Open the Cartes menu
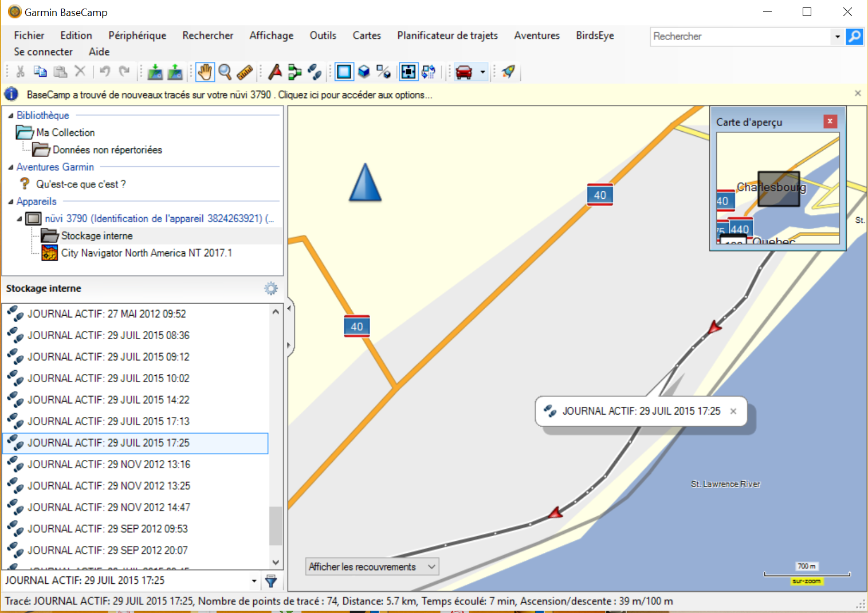This screenshot has height=613, width=868. [367, 36]
